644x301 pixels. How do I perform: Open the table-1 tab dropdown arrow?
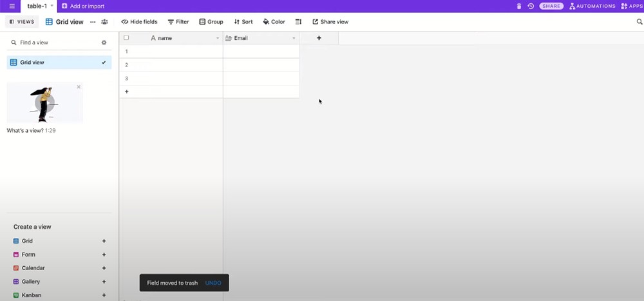[52, 6]
